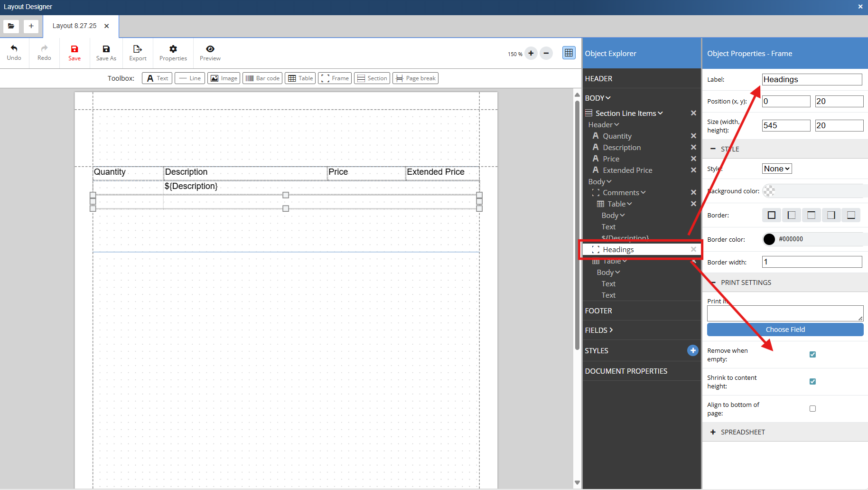
Task: Open the Export tool
Action: point(138,49)
